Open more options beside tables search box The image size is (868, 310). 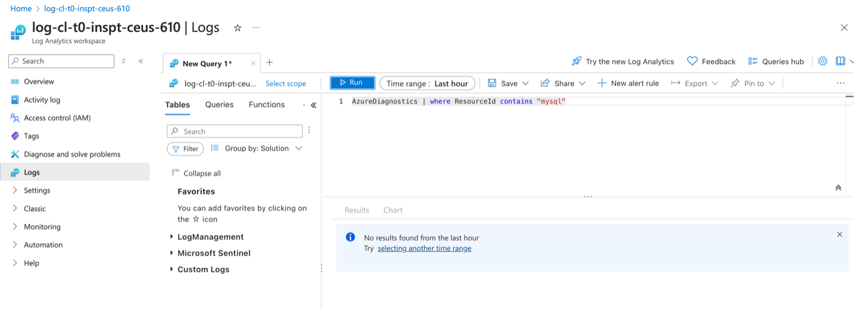pos(309,131)
